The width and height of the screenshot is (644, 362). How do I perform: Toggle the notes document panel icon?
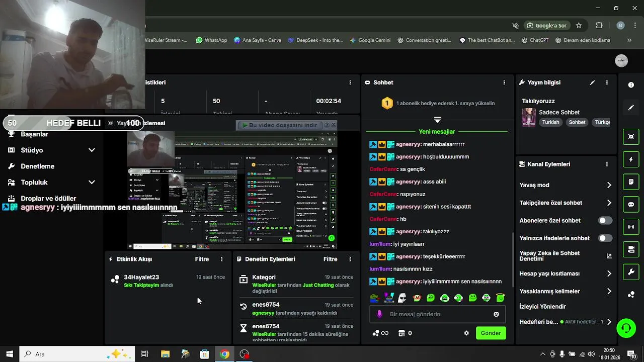[x=631, y=182]
